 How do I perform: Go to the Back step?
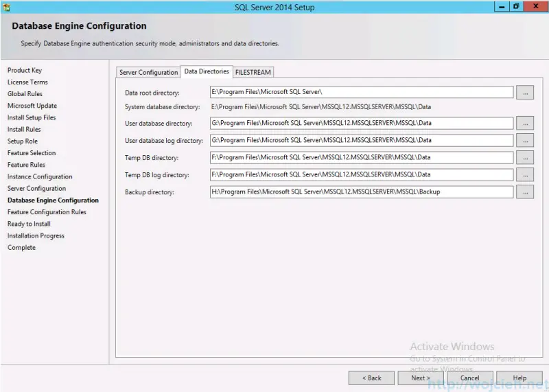click(x=371, y=378)
